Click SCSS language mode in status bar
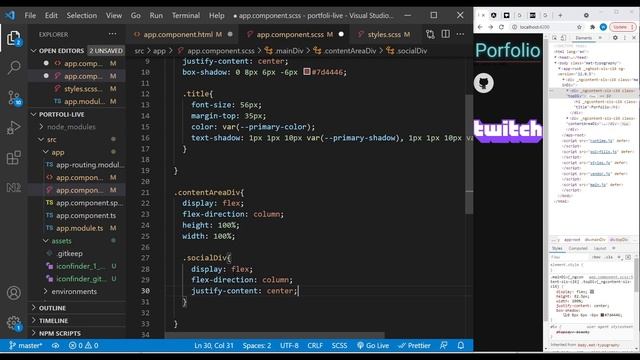The image size is (640, 360). [x=339, y=345]
